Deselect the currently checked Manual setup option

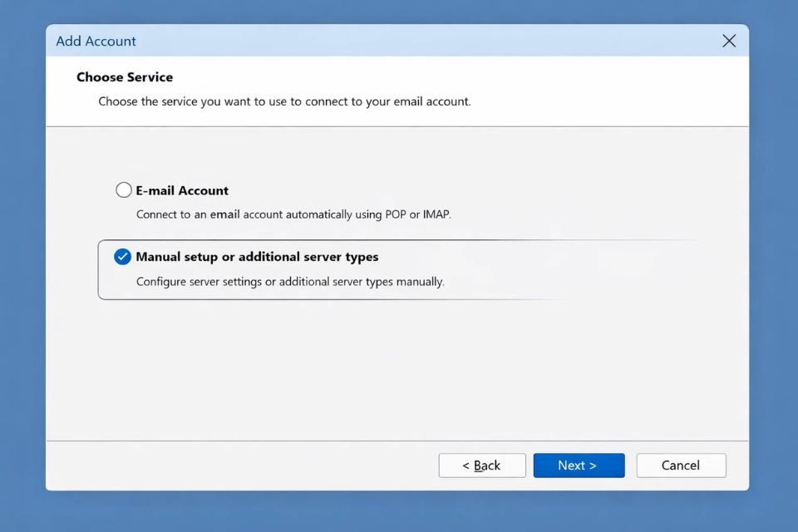[x=123, y=257]
